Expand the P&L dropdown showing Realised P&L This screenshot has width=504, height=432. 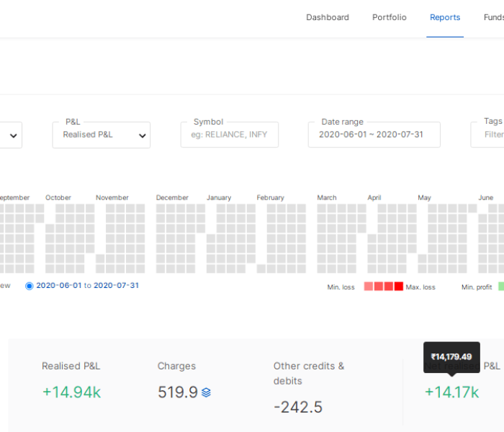pos(101,135)
